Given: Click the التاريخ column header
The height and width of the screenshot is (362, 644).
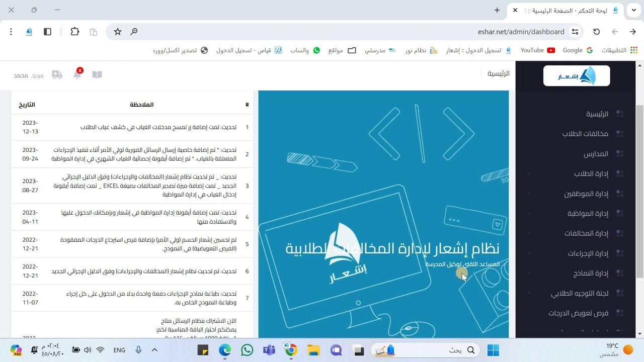Looking at the screenshot, I should pos(27,105).
